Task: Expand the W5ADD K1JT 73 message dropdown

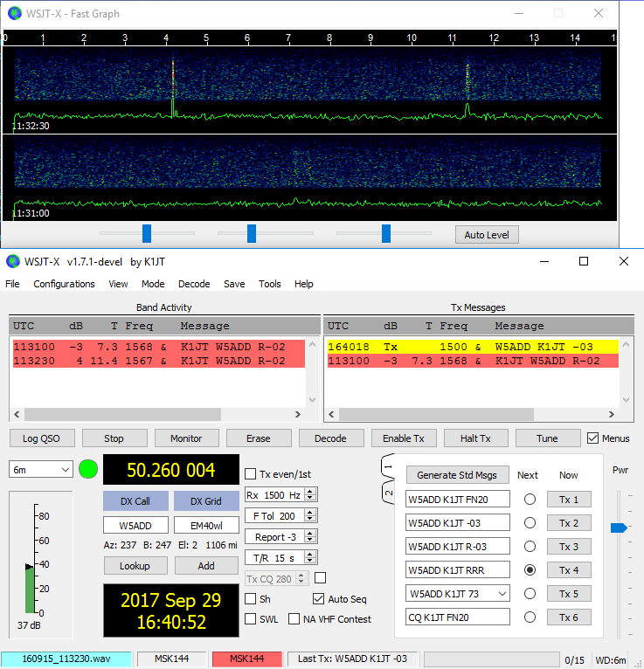Action: click(501, 594)
